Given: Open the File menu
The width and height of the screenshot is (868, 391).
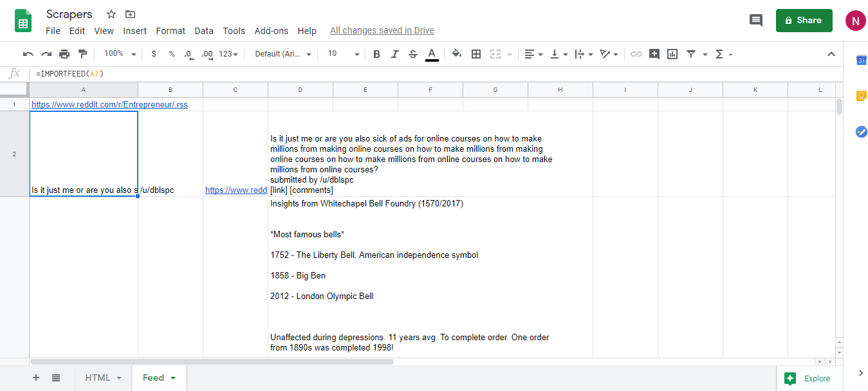Looking at the screenshot, I should tap(53, 31).
